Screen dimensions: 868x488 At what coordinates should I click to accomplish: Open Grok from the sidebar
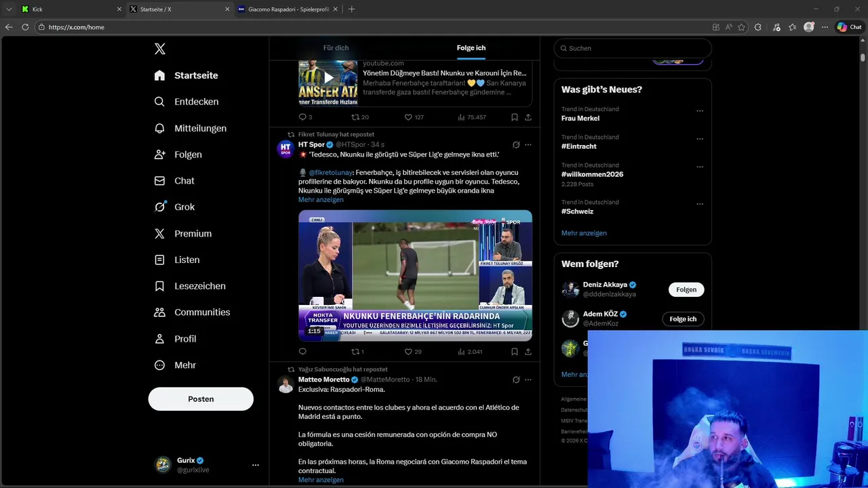174,207
